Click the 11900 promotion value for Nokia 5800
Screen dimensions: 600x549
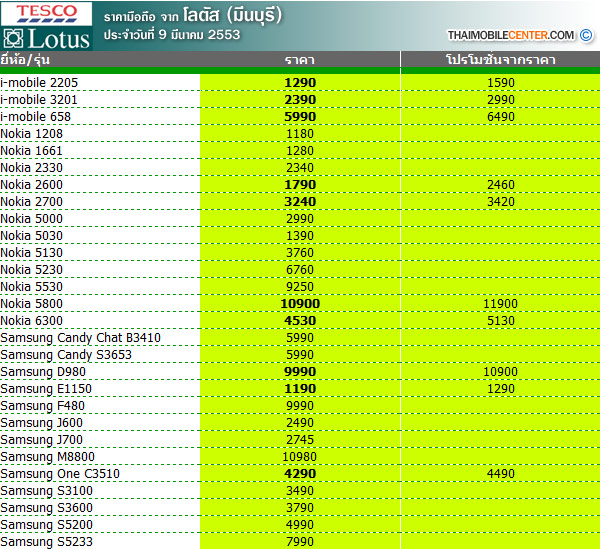[500, 303]
